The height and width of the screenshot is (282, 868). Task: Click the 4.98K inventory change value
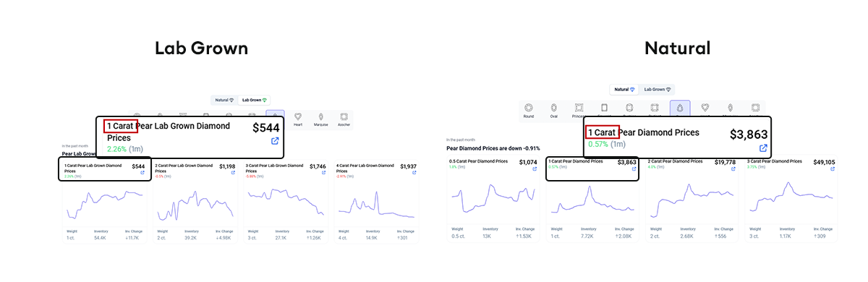(224, 237)
